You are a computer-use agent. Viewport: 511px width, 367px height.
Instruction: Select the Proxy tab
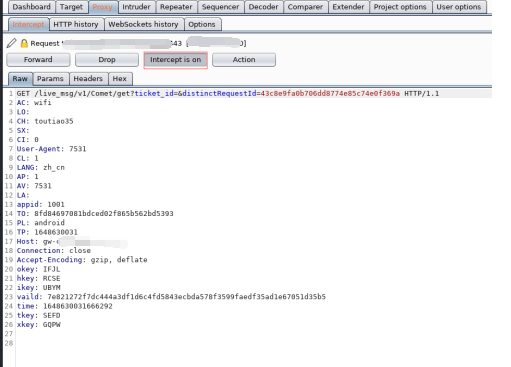tap(103, 7)
